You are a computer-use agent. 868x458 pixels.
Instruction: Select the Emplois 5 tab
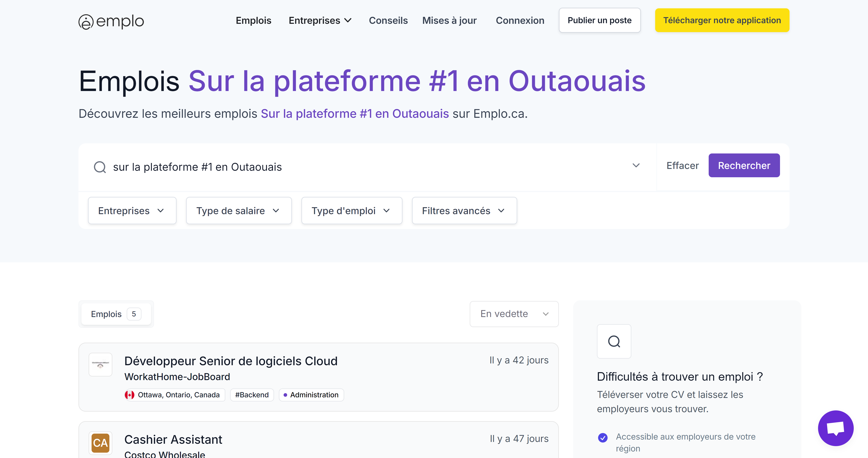pos(116,314)
